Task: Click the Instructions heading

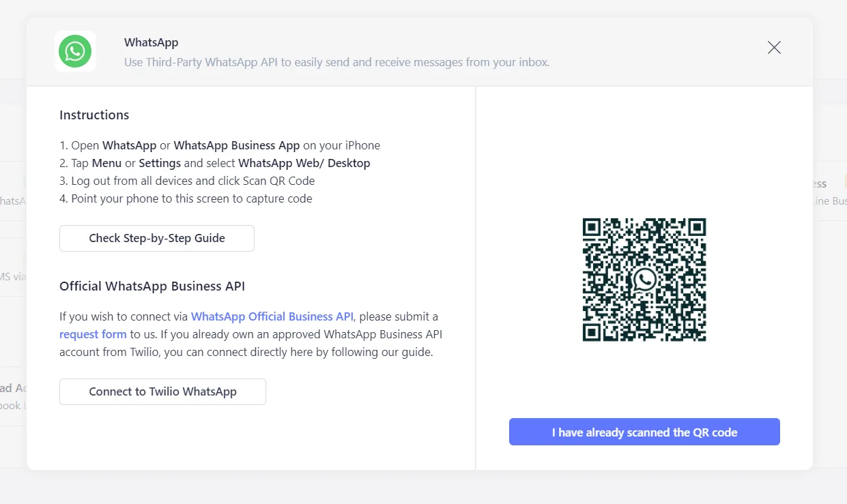Action: click(94, 115)
